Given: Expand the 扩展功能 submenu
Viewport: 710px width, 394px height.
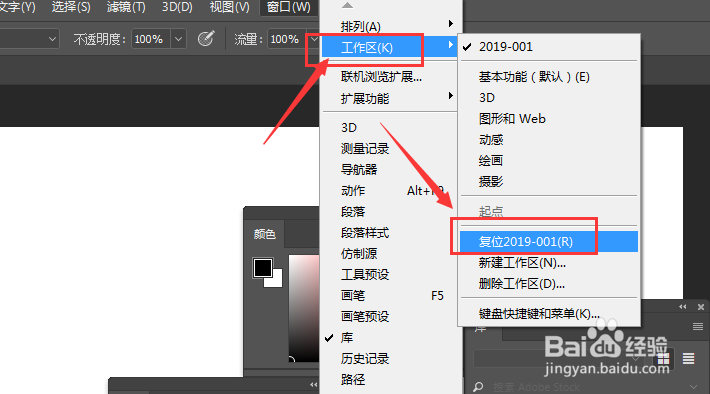Looking at the screenshot, I should (389, 98).
